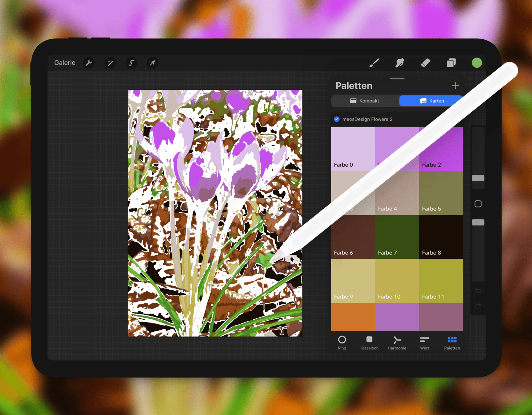Viewport: 532px width, 415px height.
Task: Tap the active green color circle
Action: point(477,63)
